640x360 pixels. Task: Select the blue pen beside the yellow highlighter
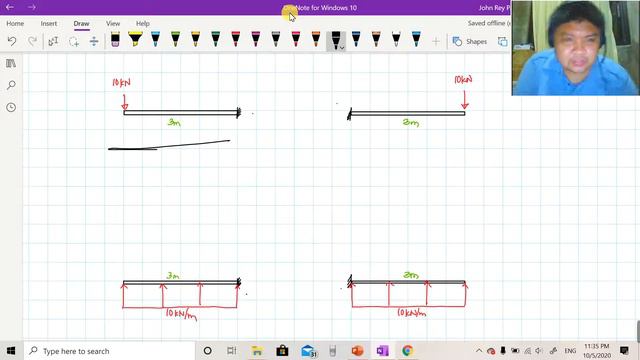tap(155, 40)
